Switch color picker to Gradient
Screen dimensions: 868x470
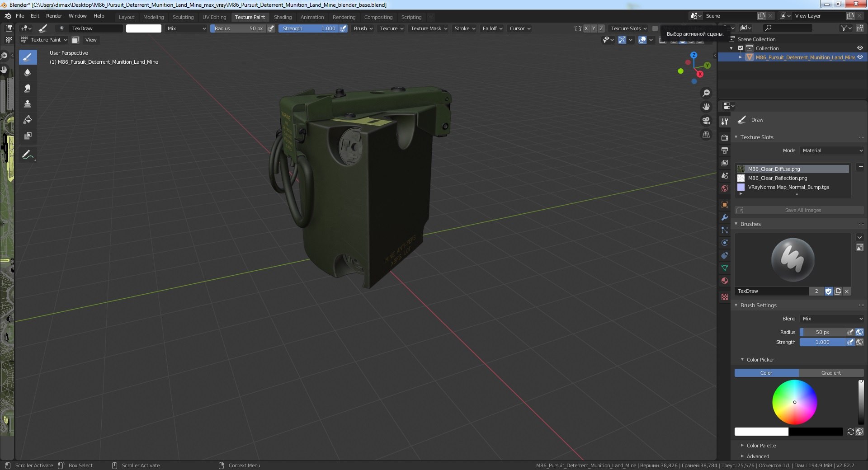(831, 373)
